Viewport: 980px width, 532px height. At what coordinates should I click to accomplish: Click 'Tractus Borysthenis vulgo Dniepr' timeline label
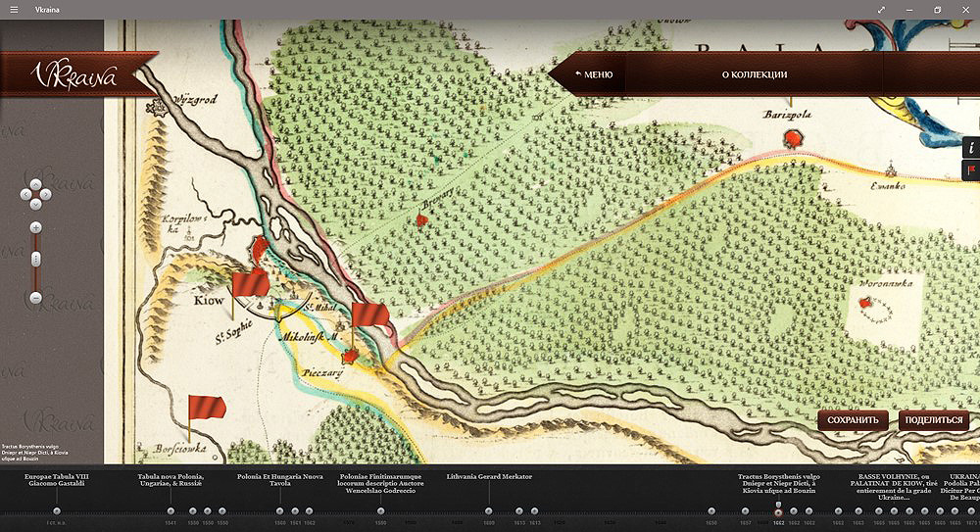coord(779,483)
